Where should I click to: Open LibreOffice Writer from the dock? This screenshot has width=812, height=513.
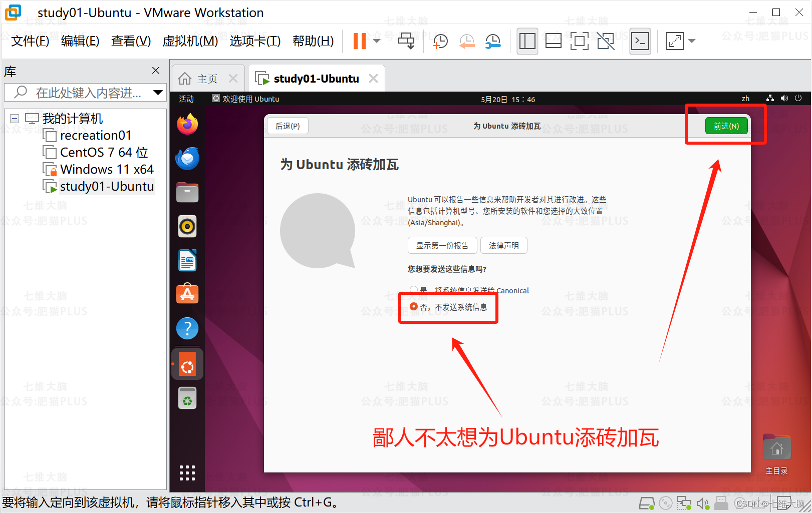click(x=187, y=261)
